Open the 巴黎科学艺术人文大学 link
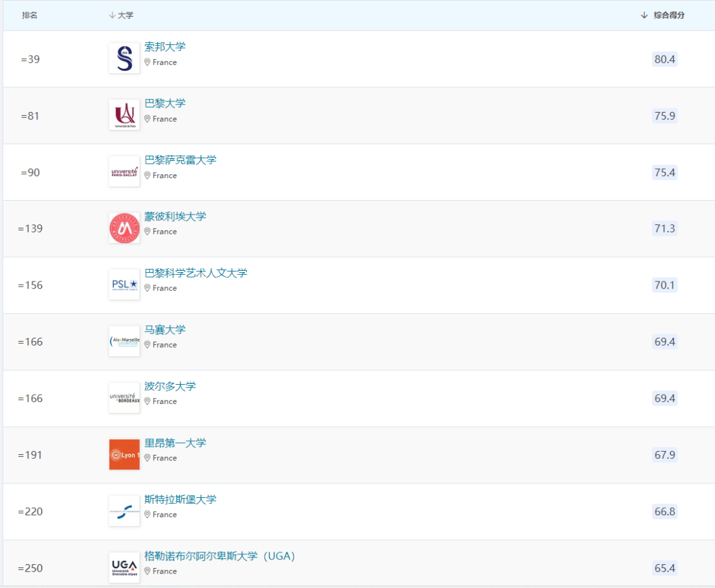Viewport: 715px width, 588px height. [x=196, y=272]
